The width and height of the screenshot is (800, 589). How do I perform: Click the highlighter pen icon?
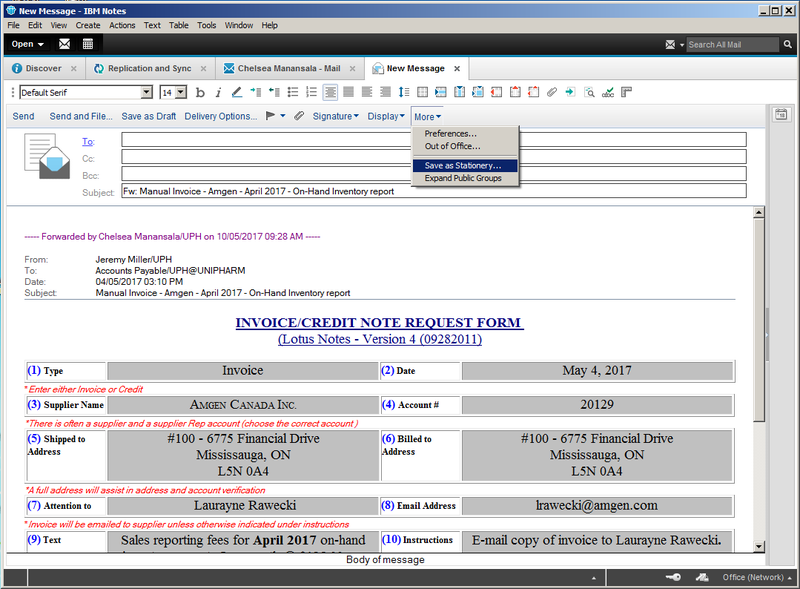point(237,92)
